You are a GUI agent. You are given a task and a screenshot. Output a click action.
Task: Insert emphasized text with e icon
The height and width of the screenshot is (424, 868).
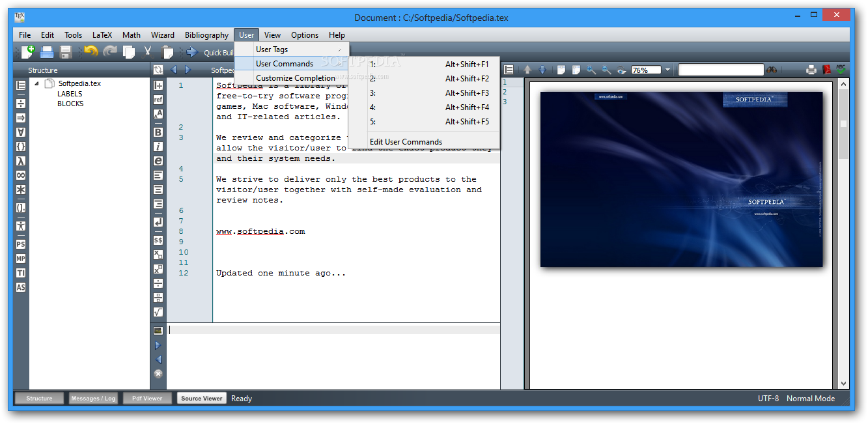158,161
